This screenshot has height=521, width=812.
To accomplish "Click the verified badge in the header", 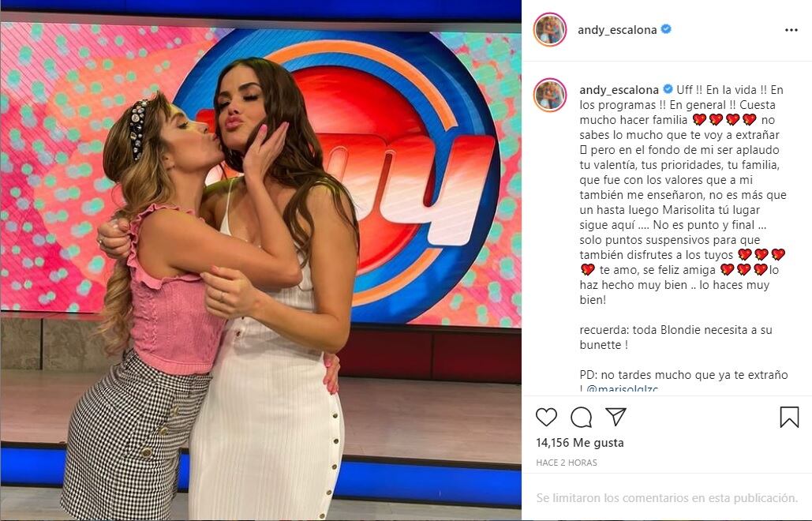I will tap(667, 29).
